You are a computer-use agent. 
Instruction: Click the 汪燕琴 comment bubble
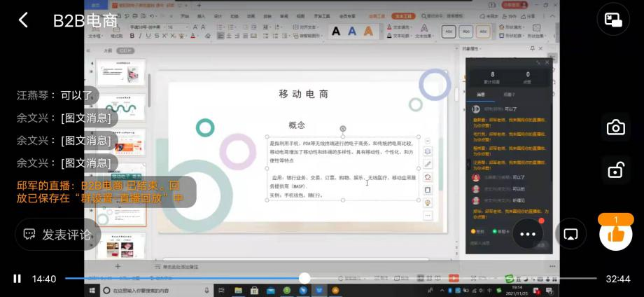click(56, 96)
